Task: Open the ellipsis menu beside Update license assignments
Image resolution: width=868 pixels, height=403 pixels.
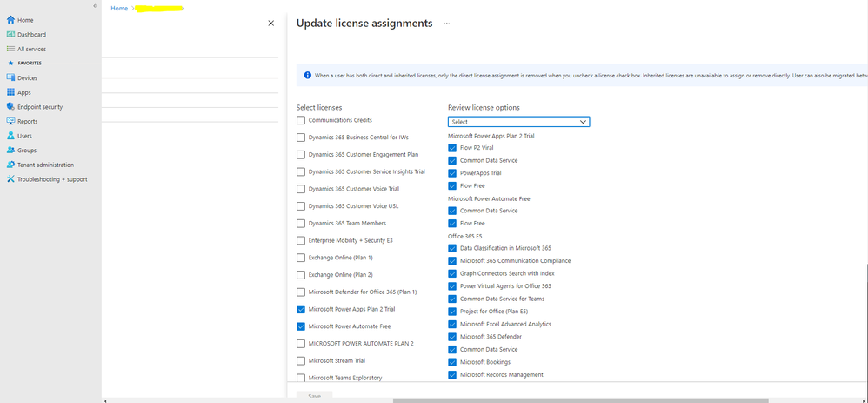Action: [447, 24]
